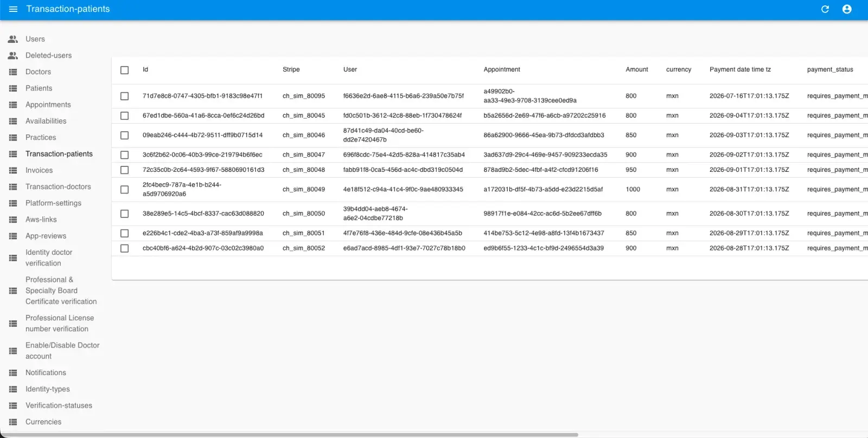Go to Professional License number verification
868x438 pixels.
point(60,324)
